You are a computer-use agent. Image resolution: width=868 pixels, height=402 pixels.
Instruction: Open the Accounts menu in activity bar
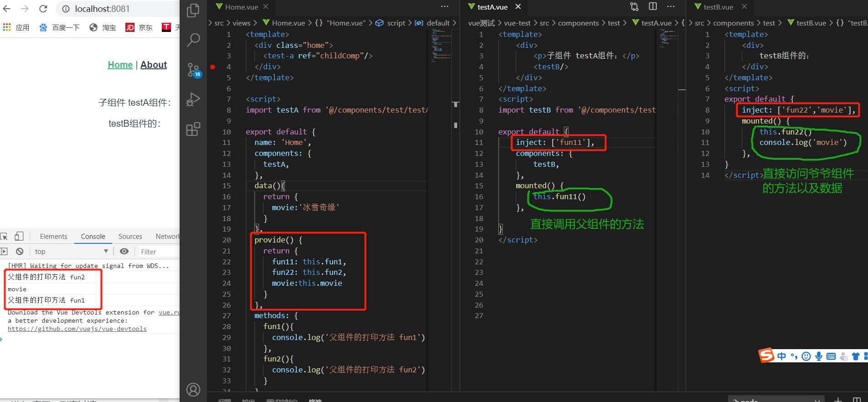193,390
